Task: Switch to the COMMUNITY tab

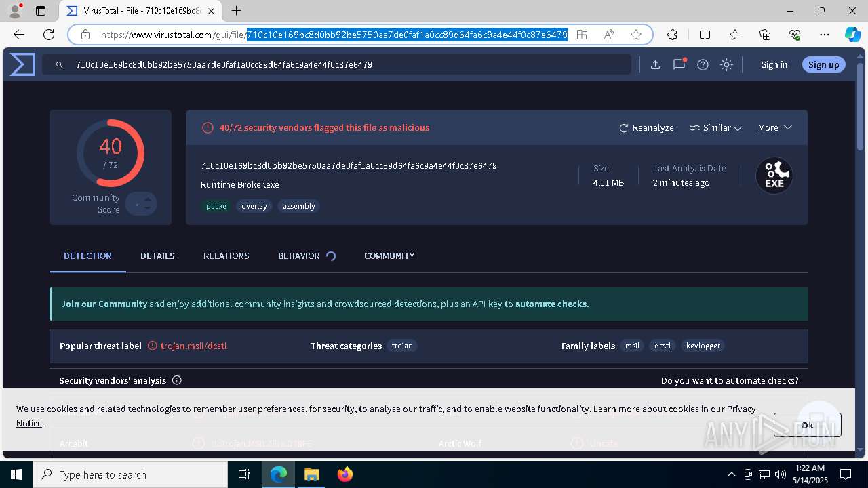Action: point(389,256)
